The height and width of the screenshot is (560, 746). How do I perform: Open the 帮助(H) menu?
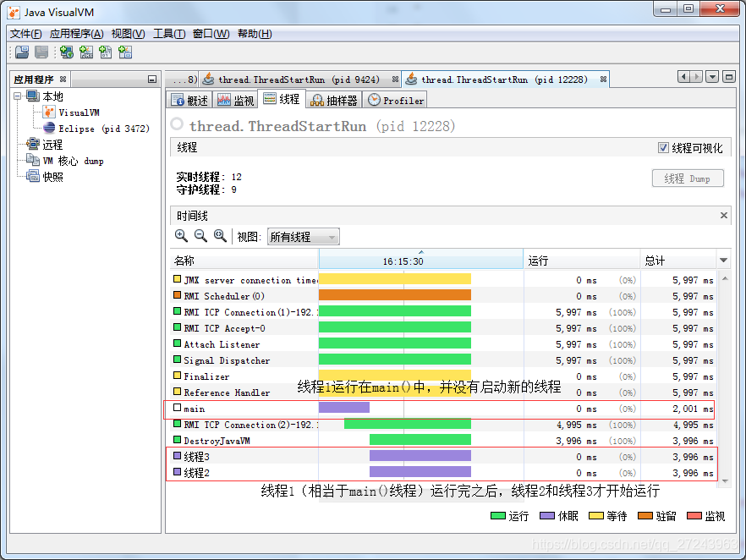click(x=255, y=34)
